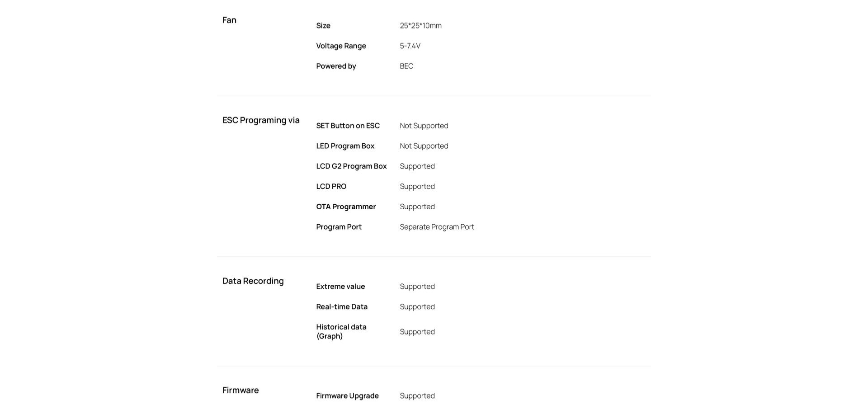Select the LCD PRO row label

[331, 186]
